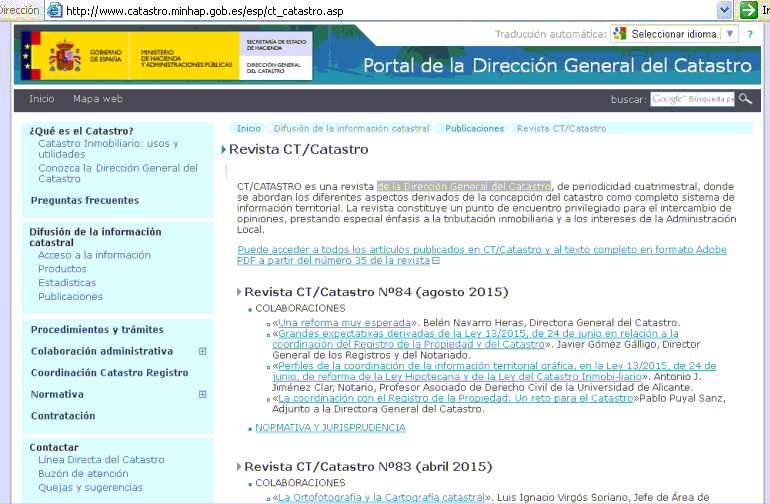This screenshot has width=770, height=504.
Task: Open the Mapa web menu item
Action: 97,99
